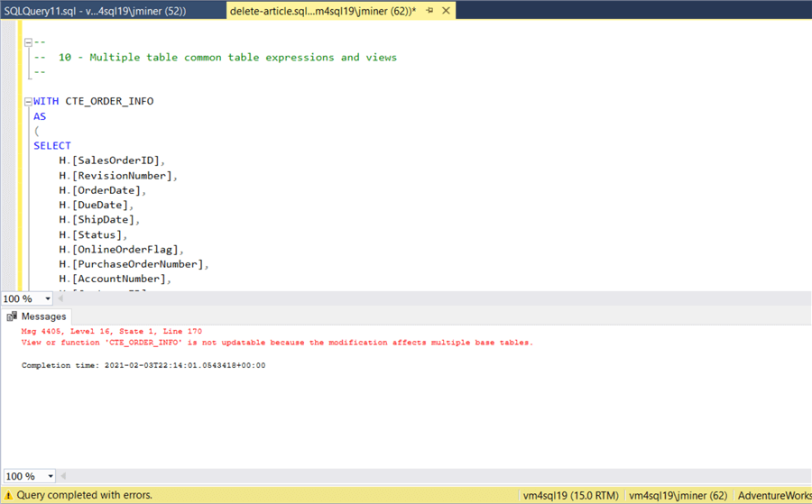The height and width of the screenshot is (504, 812).
Task: Collapse the WITH CTE_ORDER_INFO code block
Action: pos(29,102)
